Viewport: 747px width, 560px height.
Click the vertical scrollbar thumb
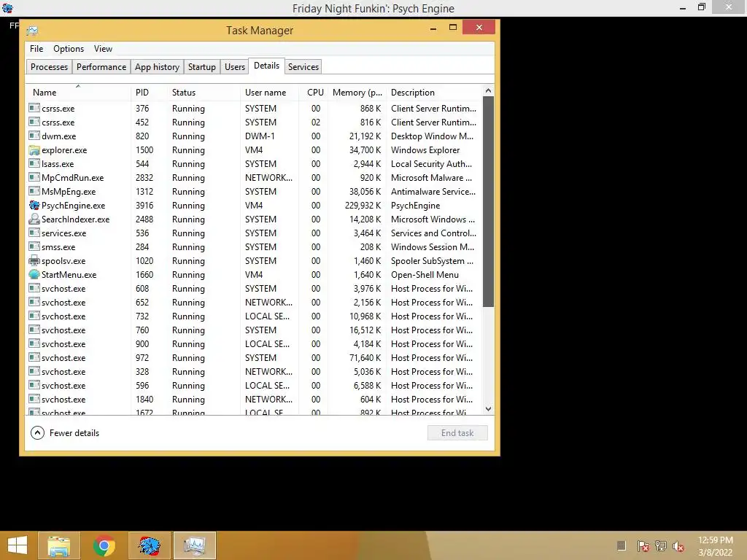pyautogui.click(x=488, y=201)
